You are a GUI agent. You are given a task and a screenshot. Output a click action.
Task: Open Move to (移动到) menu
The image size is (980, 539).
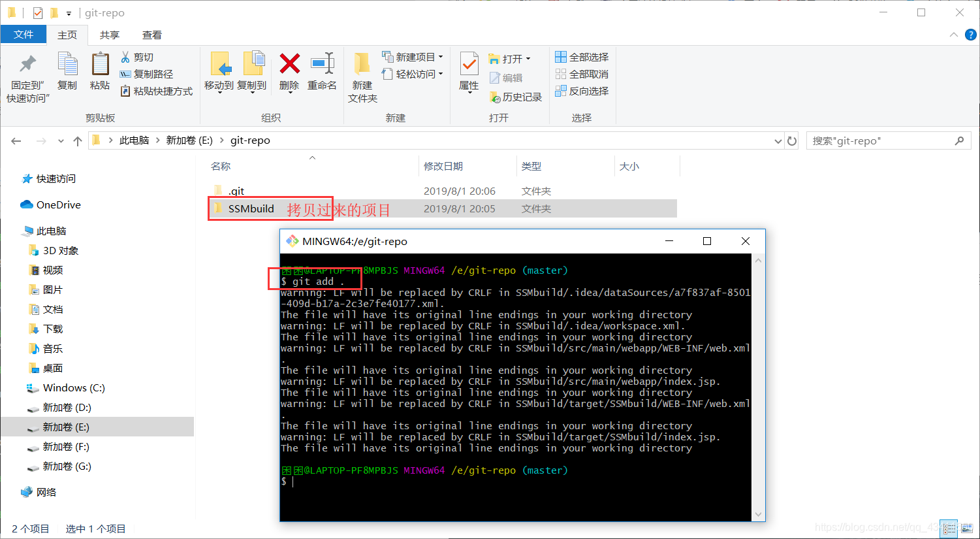tap(219, 72)
